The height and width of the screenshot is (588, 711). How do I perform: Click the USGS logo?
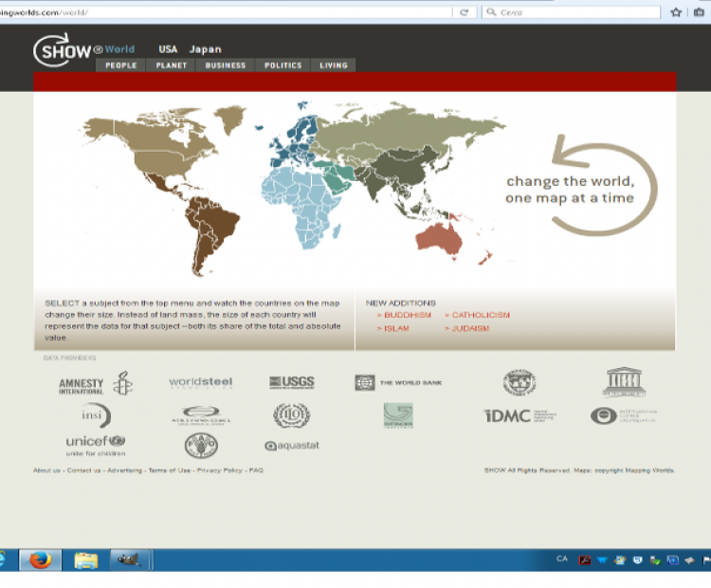click(x=291, y=382)
